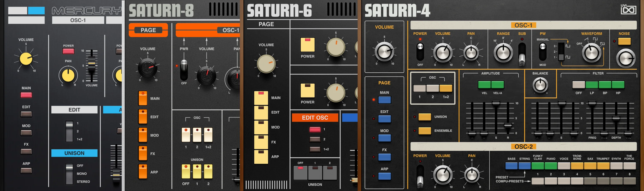Select the Saturn-4 PIANO preset button
The image size is (644, 191).
551,166
